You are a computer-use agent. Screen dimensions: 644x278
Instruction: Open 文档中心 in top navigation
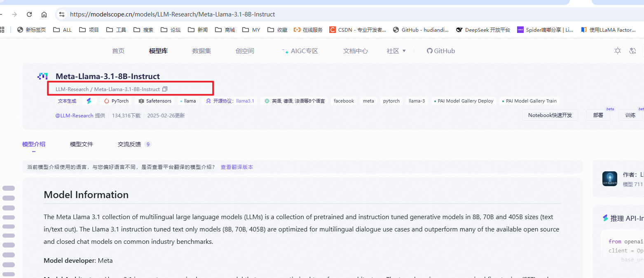[356, 51]
